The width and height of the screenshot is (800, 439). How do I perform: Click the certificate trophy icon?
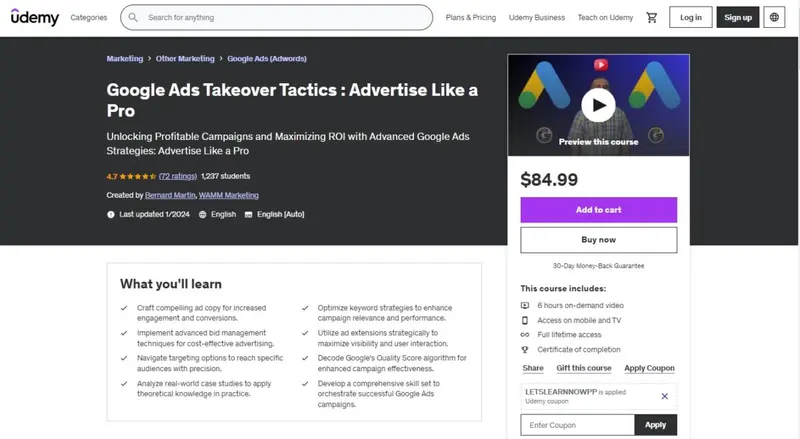pyautogui.click(x=524, y=350)
